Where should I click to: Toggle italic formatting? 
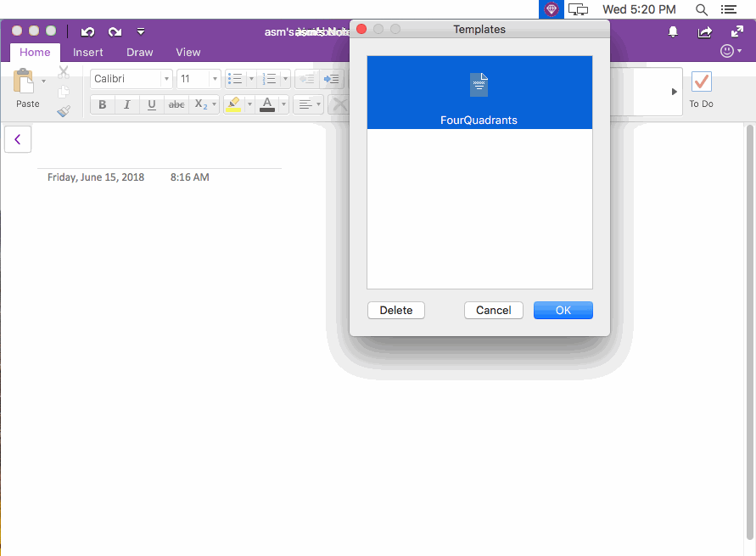point(126,104)
